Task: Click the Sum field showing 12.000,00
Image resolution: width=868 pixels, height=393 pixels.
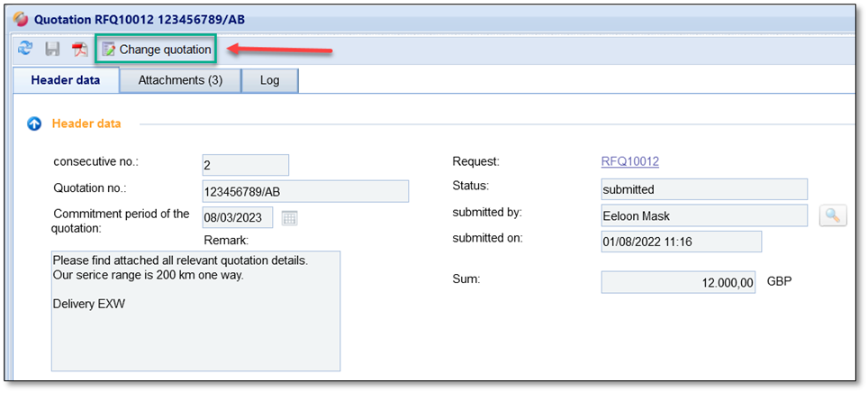Action: [x=678, y=282]
